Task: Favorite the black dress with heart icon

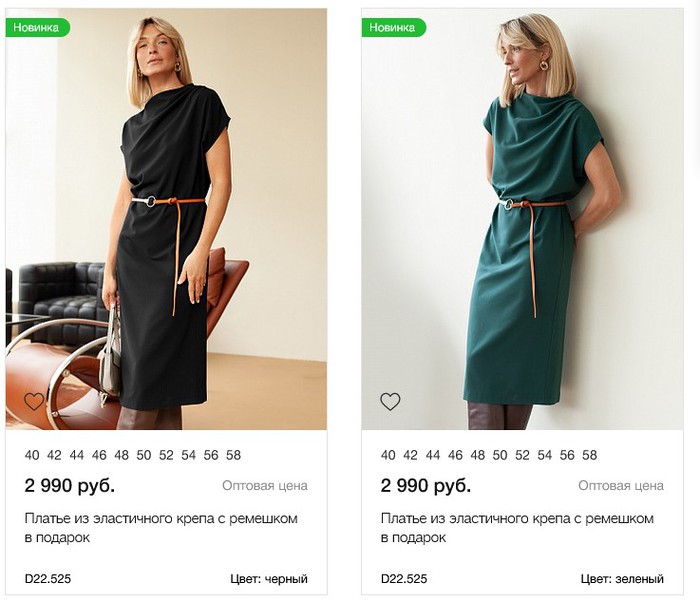Action: pos(34,402)
